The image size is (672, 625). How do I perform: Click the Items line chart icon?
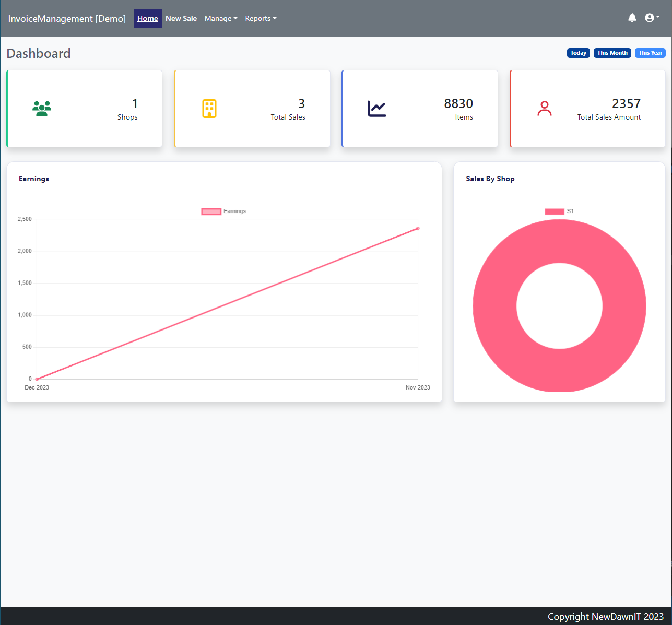[376, 109]
